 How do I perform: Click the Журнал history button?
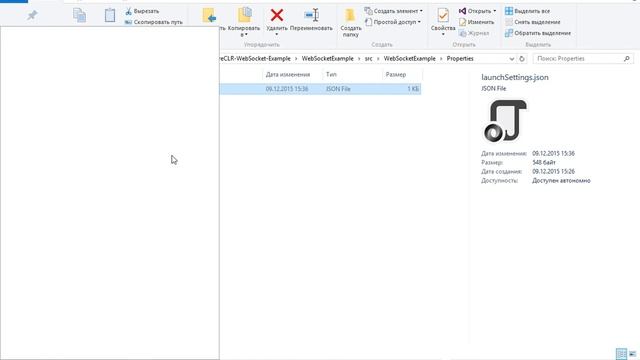point(474,33)
